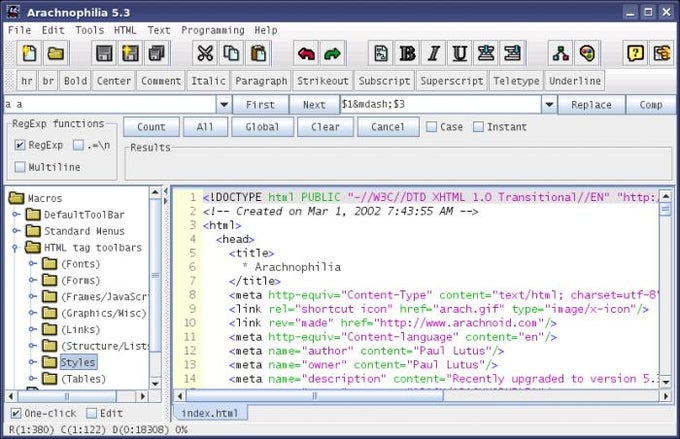Open the tree structure diagram icon
The width and height of the screenshot is (680, 439).
coord(561,53)
